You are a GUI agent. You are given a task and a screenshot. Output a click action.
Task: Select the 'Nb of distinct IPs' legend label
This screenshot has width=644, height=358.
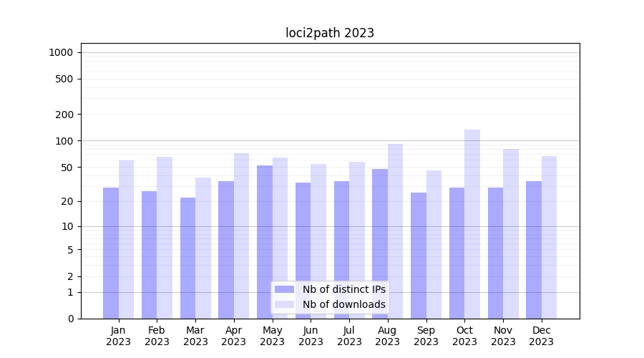pyautogui.click(x=343, y=289)
